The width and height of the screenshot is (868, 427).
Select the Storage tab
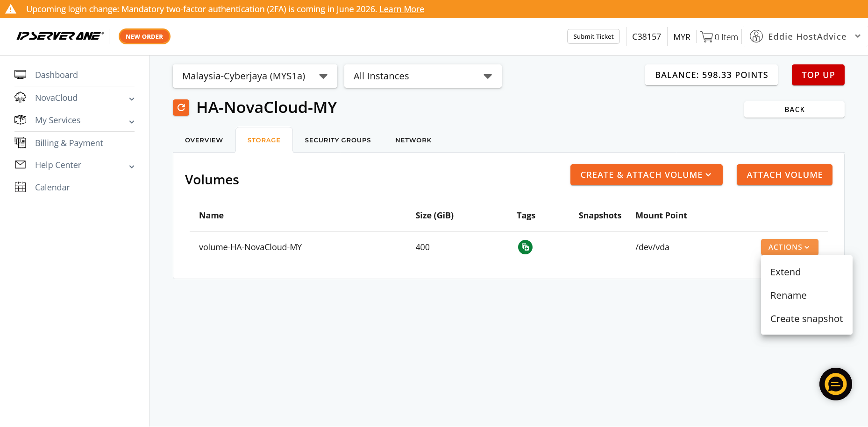[x=264, y=140]
